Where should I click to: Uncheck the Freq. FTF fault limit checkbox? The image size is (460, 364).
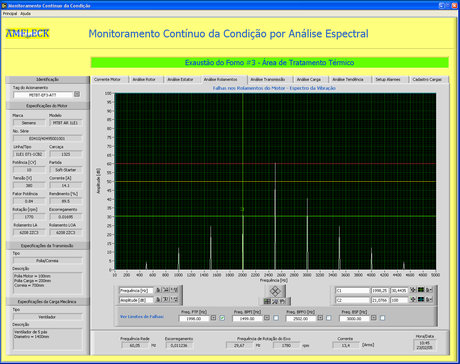[x=222, y=318]
